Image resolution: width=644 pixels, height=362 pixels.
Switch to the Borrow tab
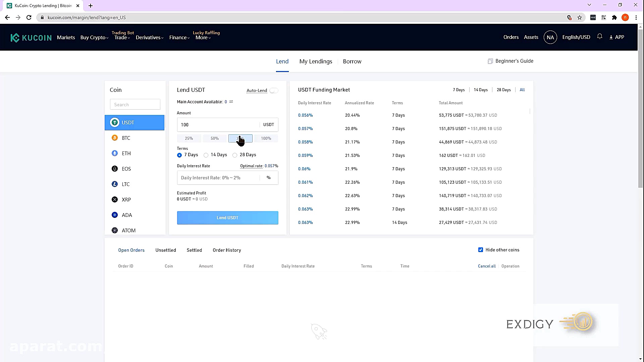tap(352, 61)
